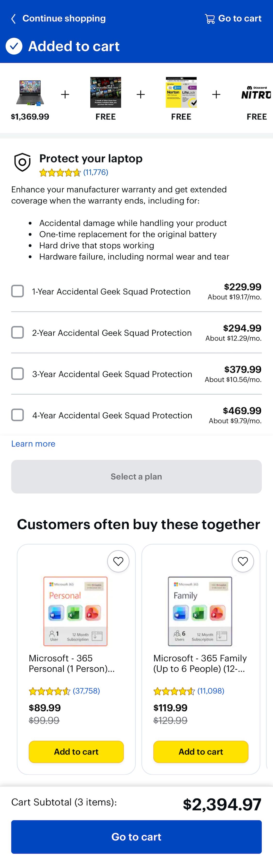
Task: Click the plus between Norton and Discord Nitro
Action: (x=216, y=95)
